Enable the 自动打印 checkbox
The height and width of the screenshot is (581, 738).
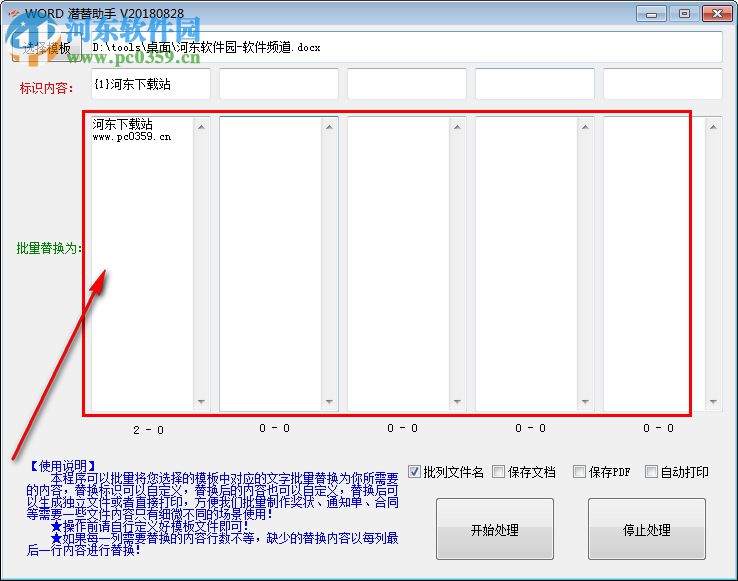tap(651, 471)
